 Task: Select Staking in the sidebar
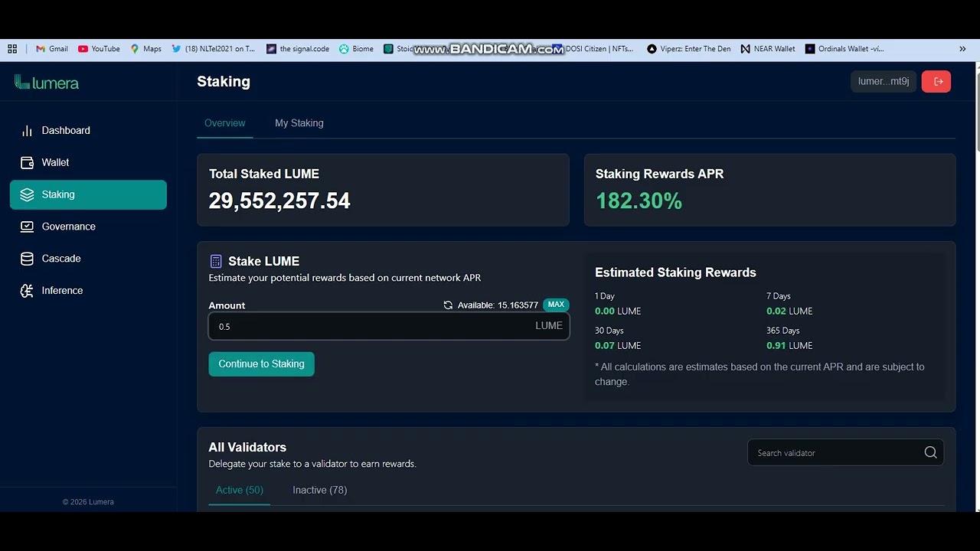point(88,194)
